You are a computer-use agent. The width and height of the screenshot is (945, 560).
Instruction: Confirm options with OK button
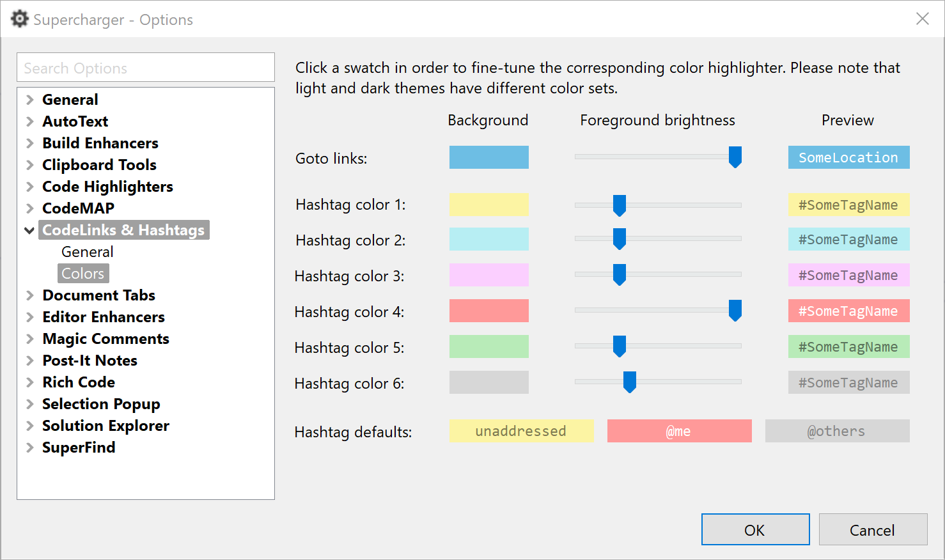[756, 529]
